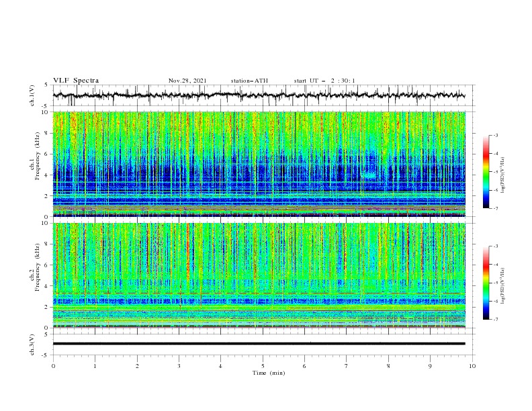The width and height of the screenshot is (532, 411).
Task: Click tick label "0" on the time axis
Action: [53, 366]
